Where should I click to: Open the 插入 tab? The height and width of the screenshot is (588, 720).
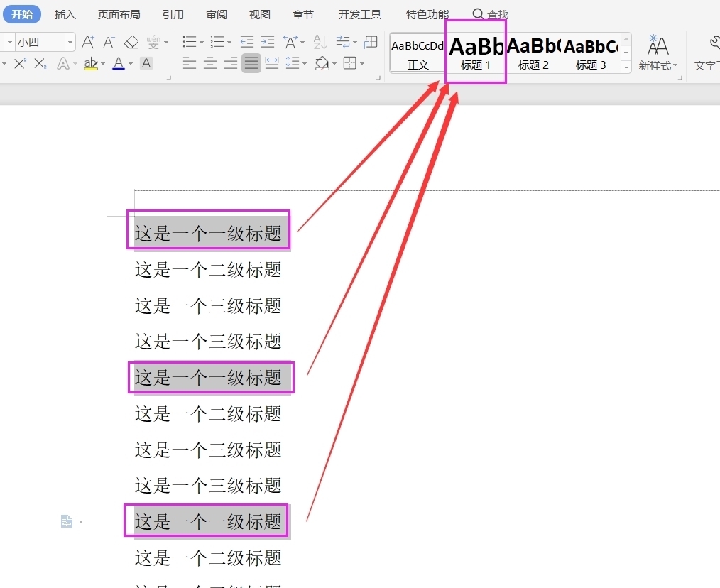pyautogui.click(x=65, y=14)
